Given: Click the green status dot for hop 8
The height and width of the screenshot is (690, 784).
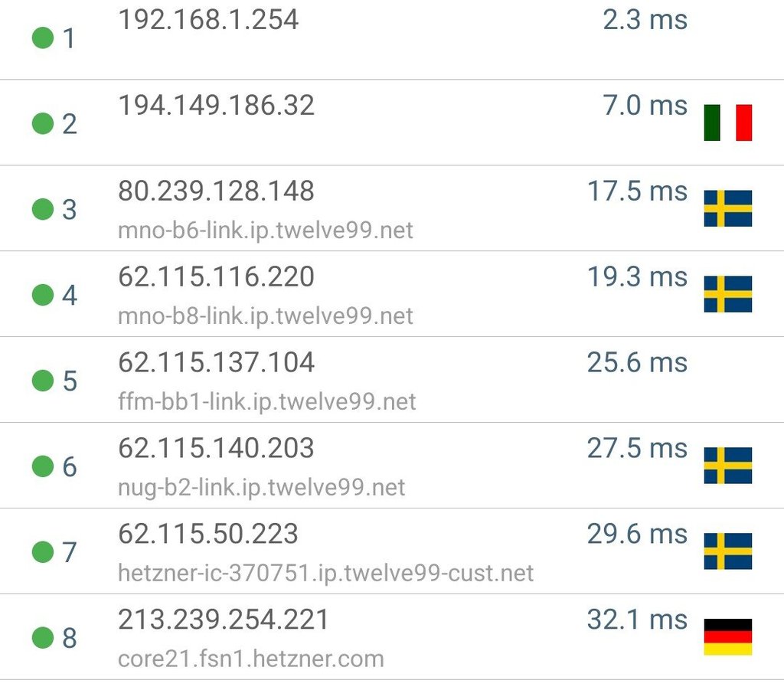Looking at the screenshot, I should tap(43, 637).
